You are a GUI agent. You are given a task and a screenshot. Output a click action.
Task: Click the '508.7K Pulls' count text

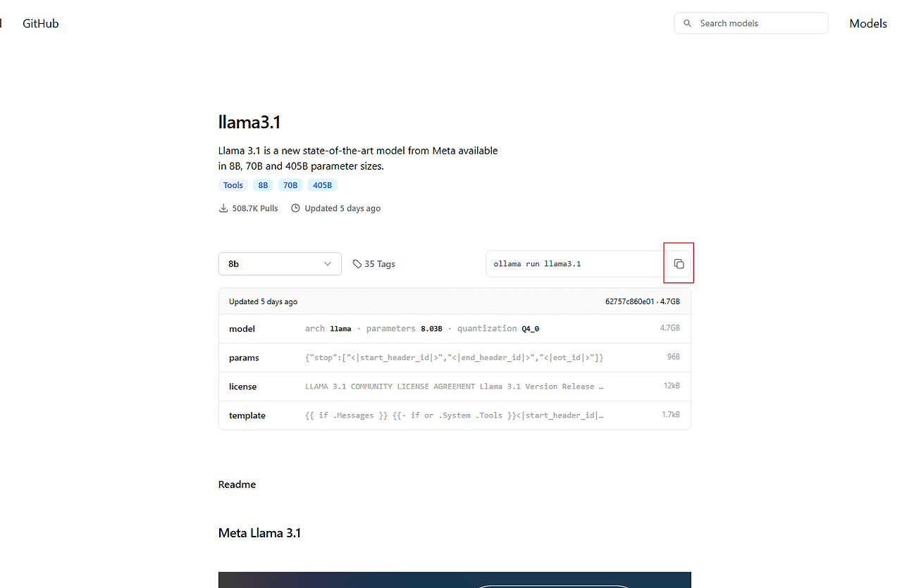pos(255,208)
